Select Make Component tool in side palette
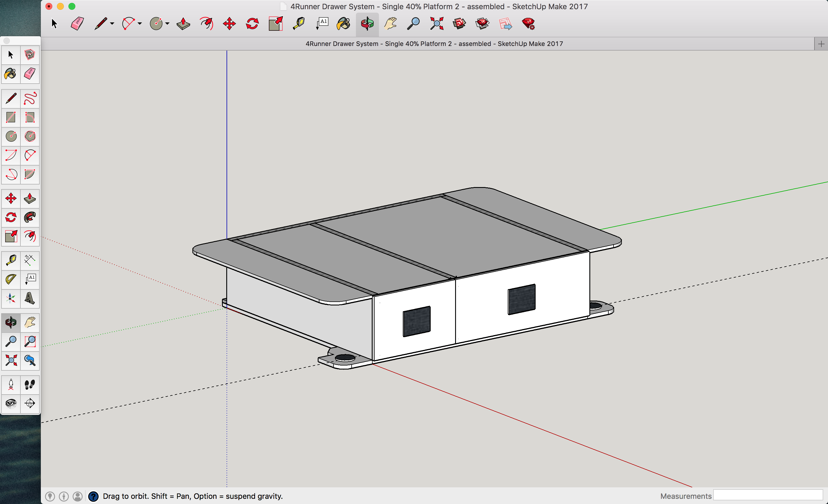The height and width of the screenshot is (504, 828). click(30, 55)
